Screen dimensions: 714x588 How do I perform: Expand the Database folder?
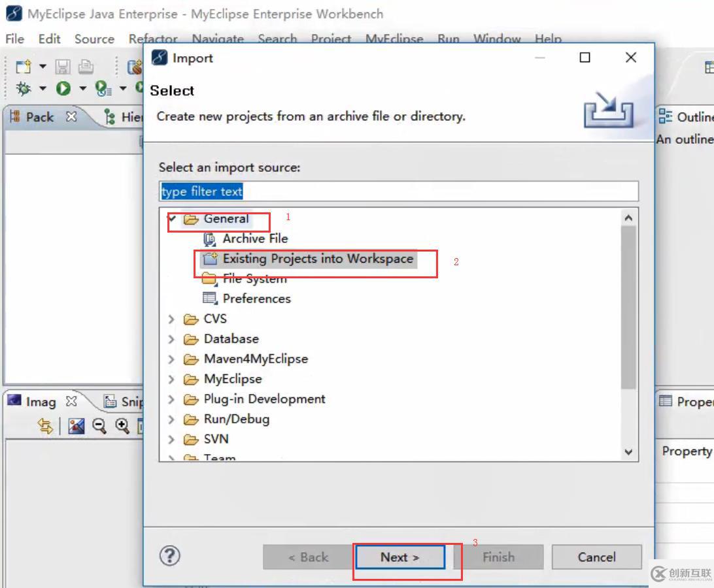[171, 339]
